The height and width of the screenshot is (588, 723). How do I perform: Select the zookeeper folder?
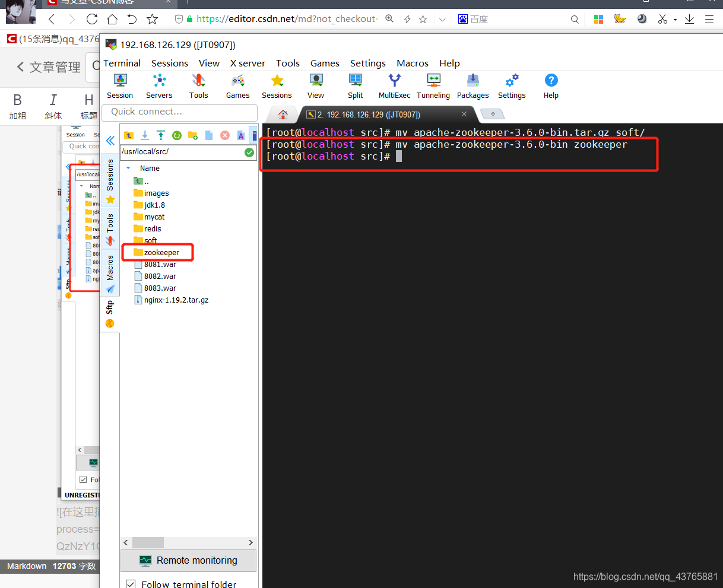(157, 252)
